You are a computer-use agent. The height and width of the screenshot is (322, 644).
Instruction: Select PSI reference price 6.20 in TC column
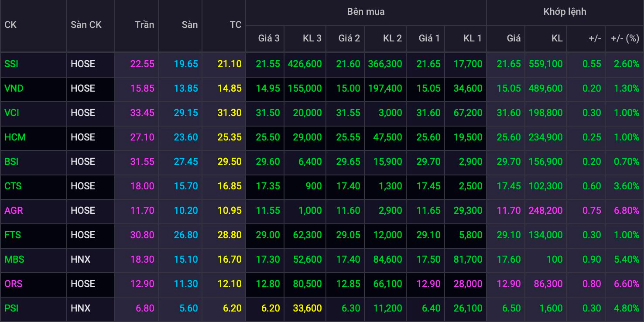click(232, 308)
